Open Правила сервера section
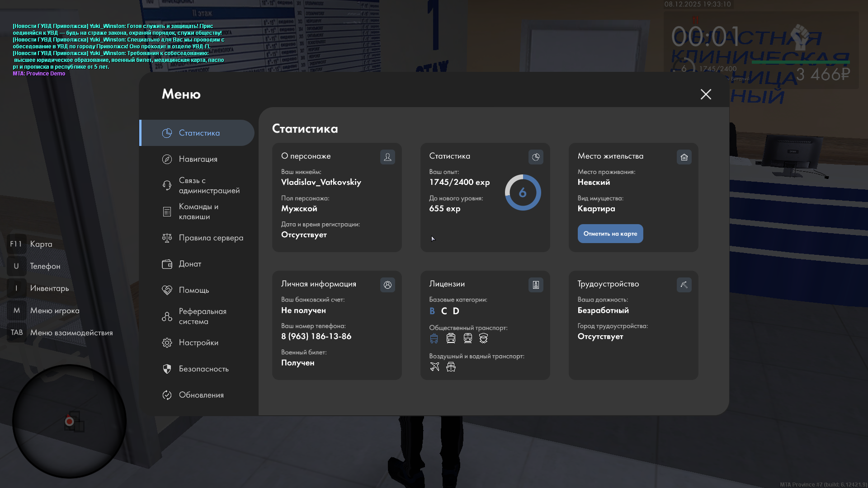This screenshot has height=488, width=868. [x=211, y=238]
